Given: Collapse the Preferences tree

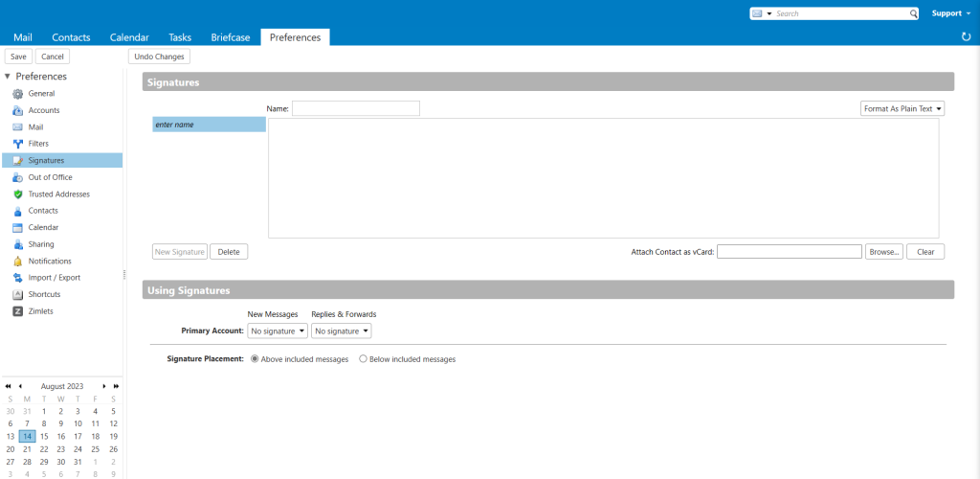Looking at the screenshot, I should 8,77.
